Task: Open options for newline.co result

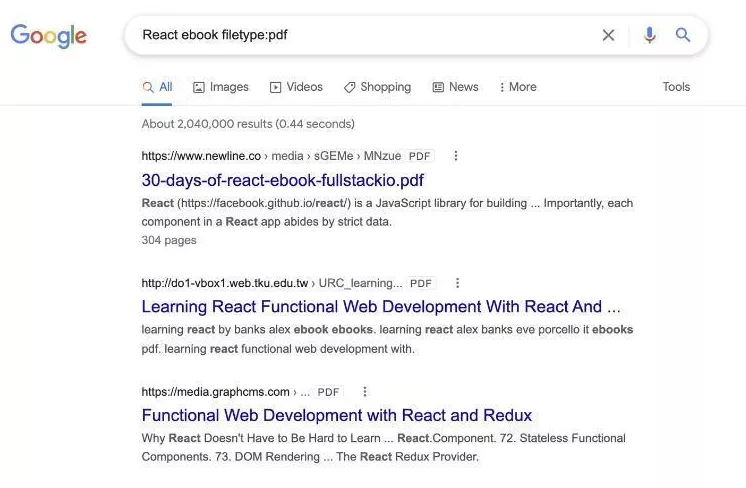Action: coord(456,156)
